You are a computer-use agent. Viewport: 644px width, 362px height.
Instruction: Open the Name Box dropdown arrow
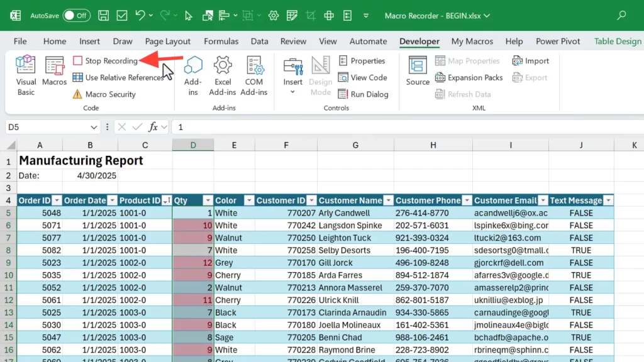coord(94,127)
